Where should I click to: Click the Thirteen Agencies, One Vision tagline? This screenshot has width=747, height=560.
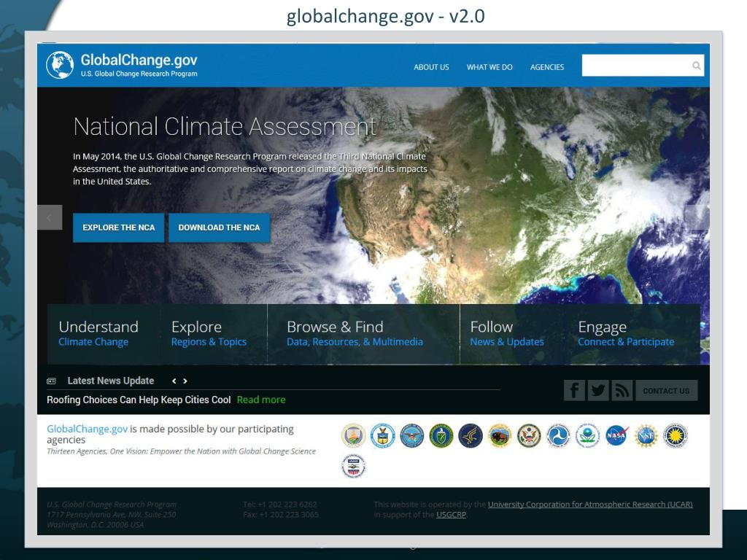click(181, 451)
